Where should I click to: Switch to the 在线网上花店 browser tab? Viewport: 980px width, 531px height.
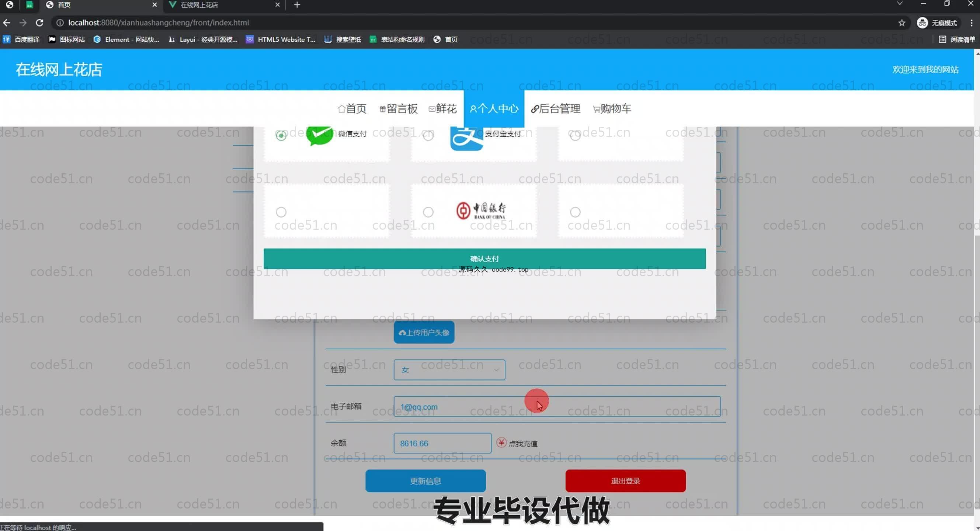coord(225,5)
